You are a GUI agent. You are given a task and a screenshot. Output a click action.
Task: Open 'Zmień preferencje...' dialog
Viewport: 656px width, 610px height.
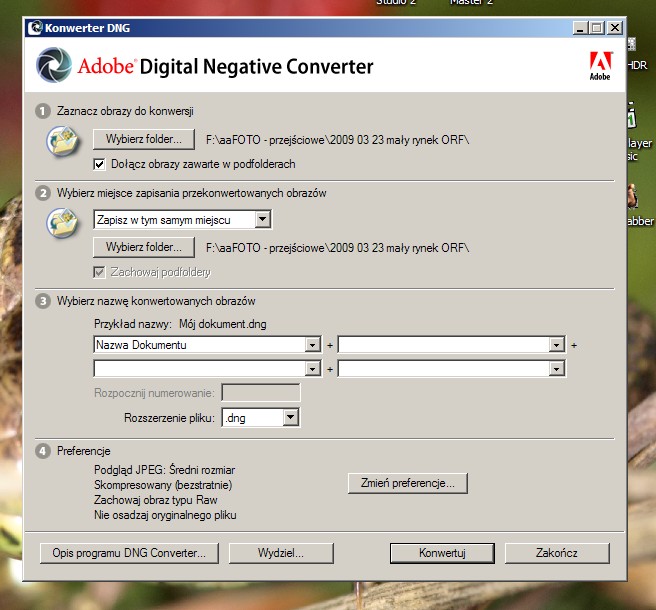[407, 483]
